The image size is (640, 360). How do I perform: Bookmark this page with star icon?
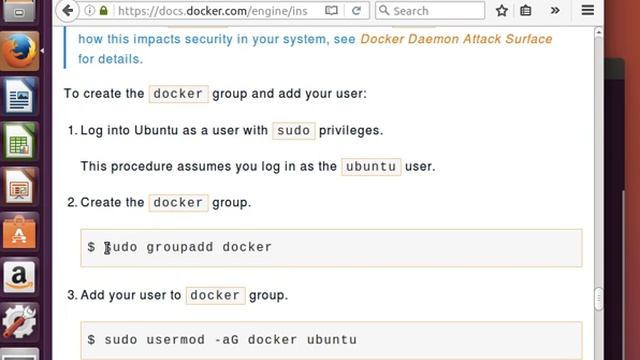[x=502, y=11]
